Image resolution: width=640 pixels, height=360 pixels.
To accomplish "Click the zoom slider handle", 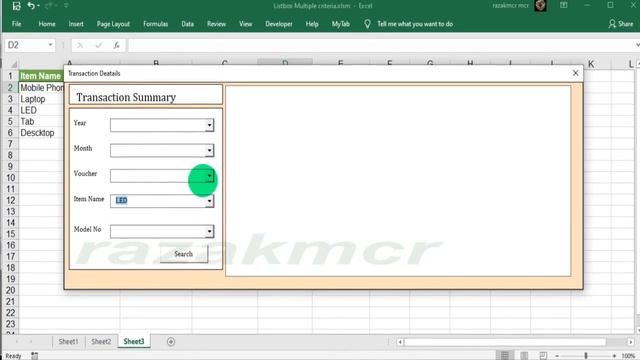I will pyautogui.click(x=586, y=356).
